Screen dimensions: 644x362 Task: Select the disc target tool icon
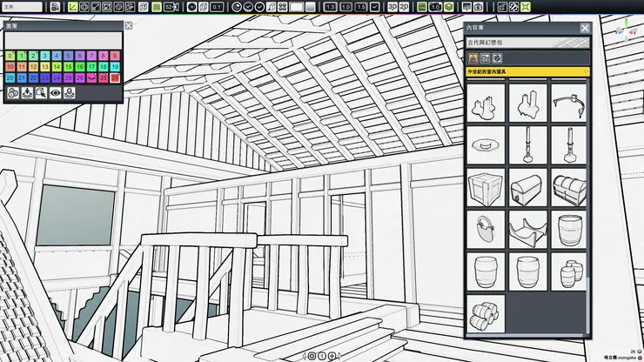(x=191, y=7)
